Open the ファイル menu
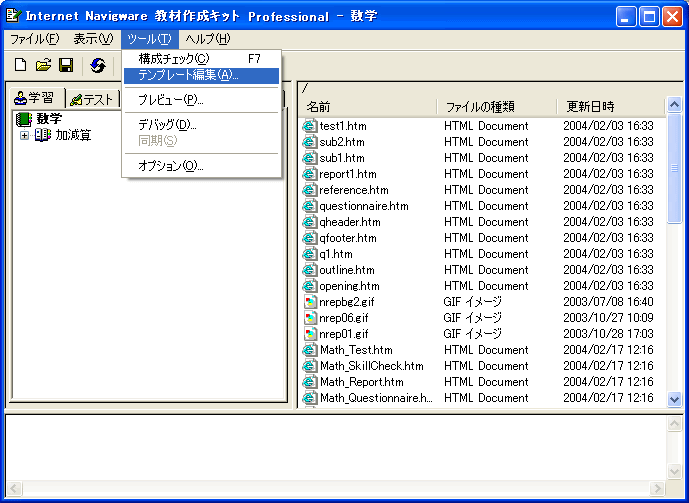The width and height of the screenshot is (689, 503). pyautogui.click(x=33, y=39)
